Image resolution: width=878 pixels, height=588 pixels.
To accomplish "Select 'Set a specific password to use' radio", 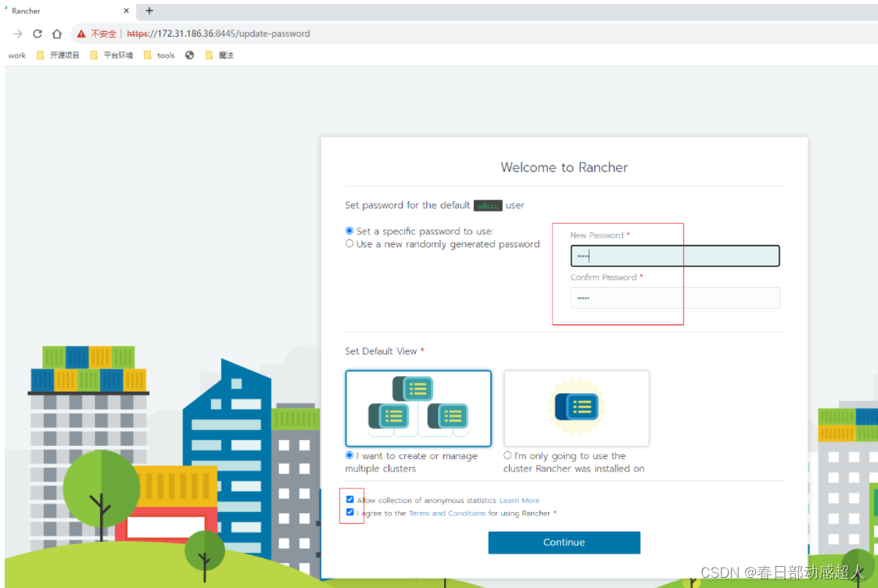I will (349, 231).
